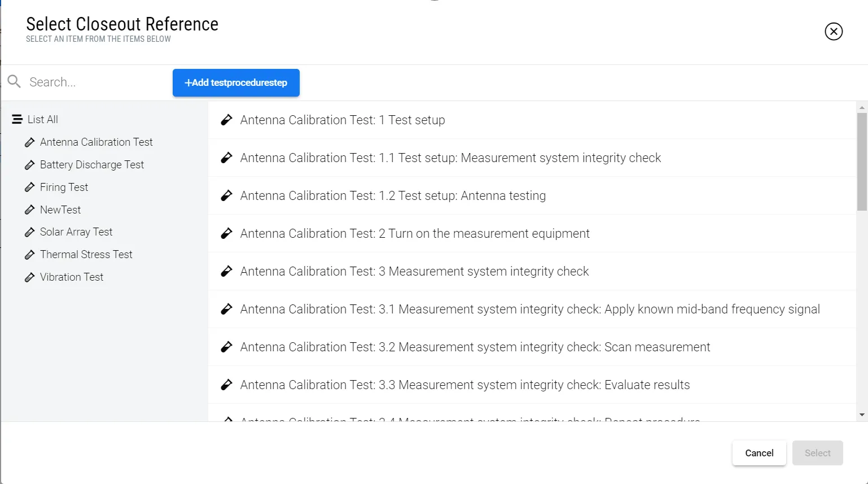Image resolution: width=868 pixels, height=484 pixels.
Task: Close the Select Closeout Reference dialog
Action: coord(834,32)
